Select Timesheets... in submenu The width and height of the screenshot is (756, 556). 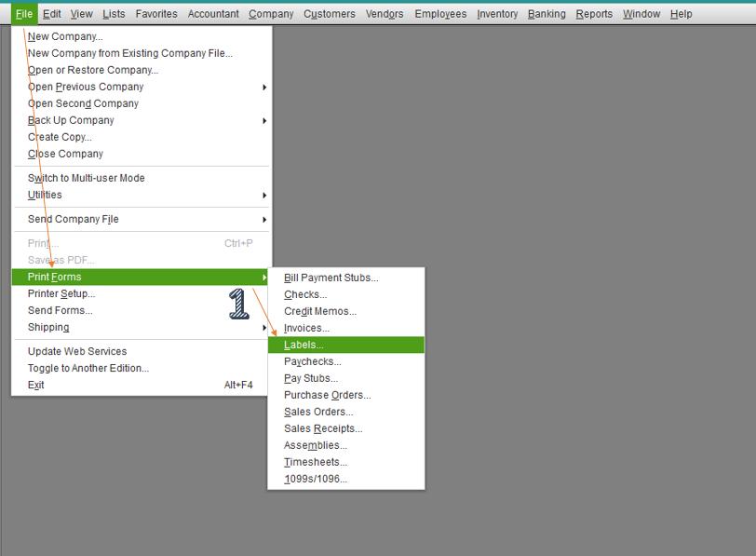(x=346, y=462)
